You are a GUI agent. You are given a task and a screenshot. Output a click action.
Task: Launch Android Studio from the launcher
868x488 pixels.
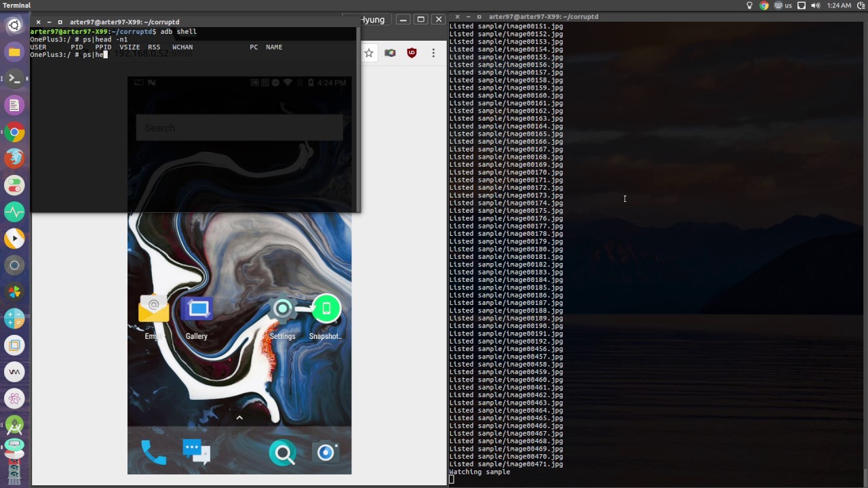click(14, 425)
